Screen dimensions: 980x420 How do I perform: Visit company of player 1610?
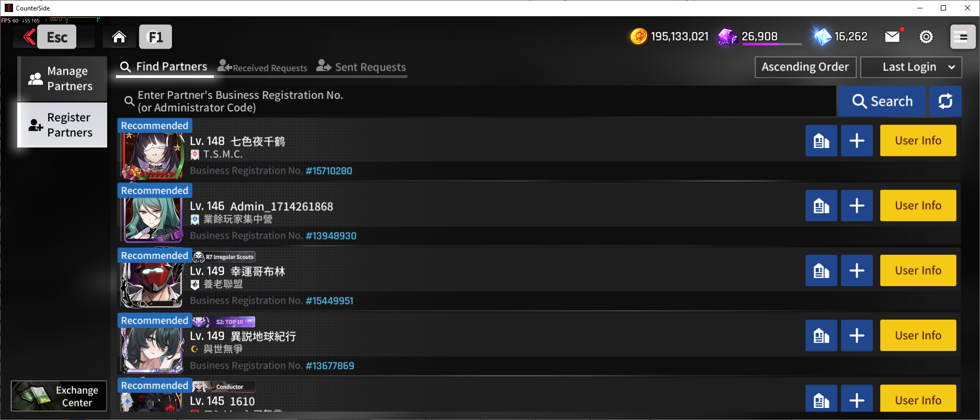(x=821, y=399)
